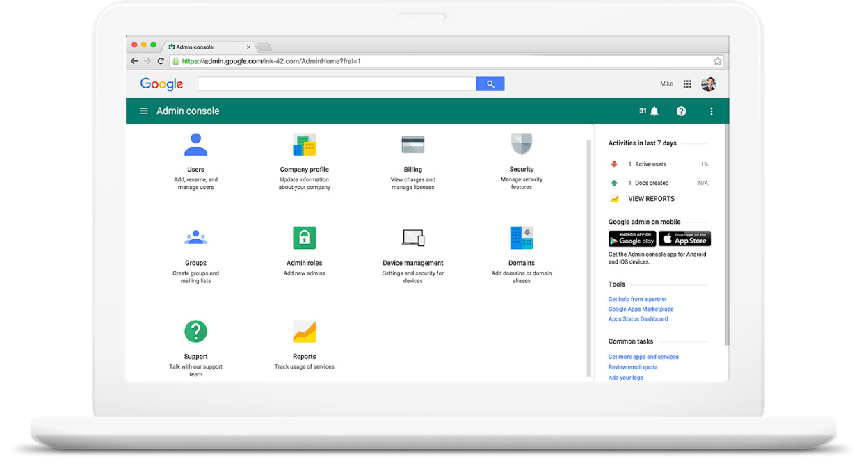Open the Security shield icon
The height and width of the screenshot is (468, 868).
(x=521, y=145)
